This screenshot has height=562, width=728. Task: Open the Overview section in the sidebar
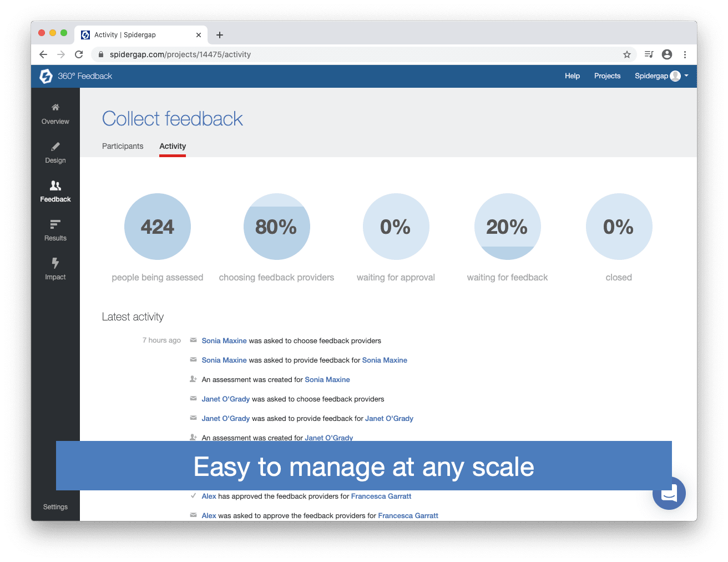click(55, 114)
